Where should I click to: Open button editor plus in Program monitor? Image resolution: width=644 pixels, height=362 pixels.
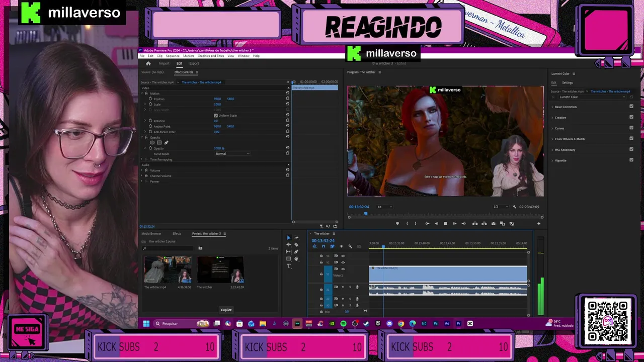click(x=539, y=223)
